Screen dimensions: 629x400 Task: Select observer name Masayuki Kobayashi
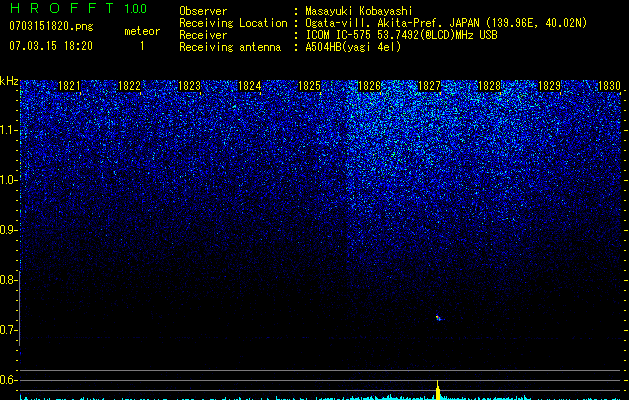(359, 11)
